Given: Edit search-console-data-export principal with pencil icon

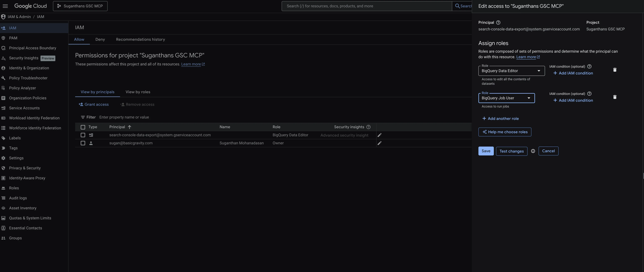Looking at the screenshot, I should pos(379,135).
